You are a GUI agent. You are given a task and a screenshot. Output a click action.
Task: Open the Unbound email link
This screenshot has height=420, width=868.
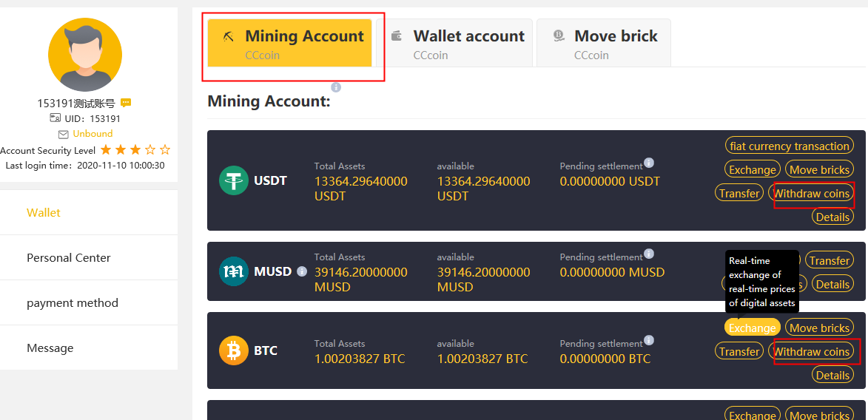tap(92, 133)
